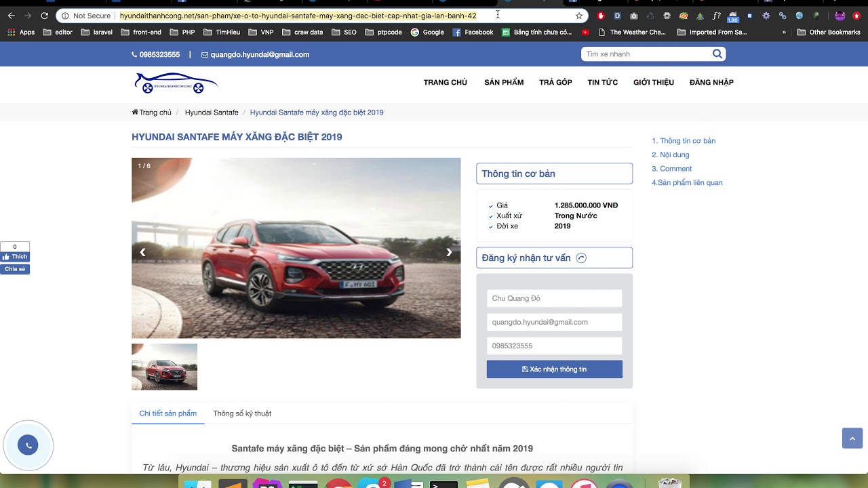Viewport: 868px width, 488px height.
Task: Click the Facebook Chia sẻ share button
Action: [x=15, y=269]
